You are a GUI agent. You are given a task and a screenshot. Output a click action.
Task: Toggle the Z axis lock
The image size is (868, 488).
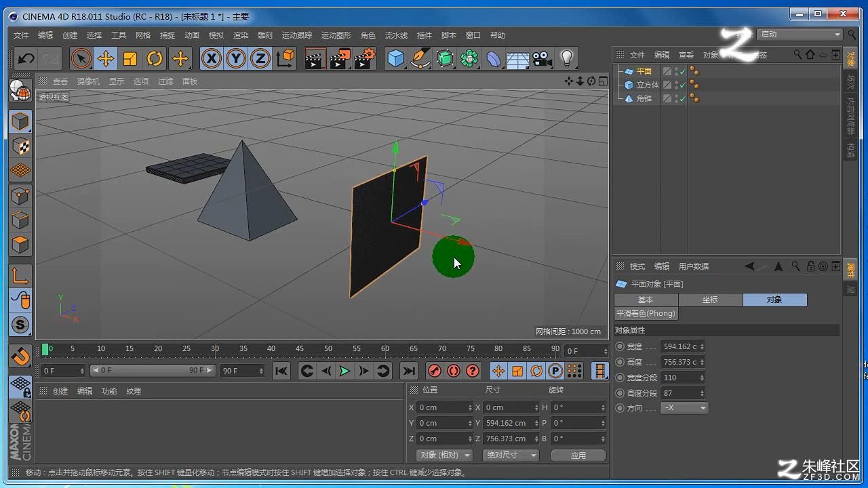(x=260, y=59)
